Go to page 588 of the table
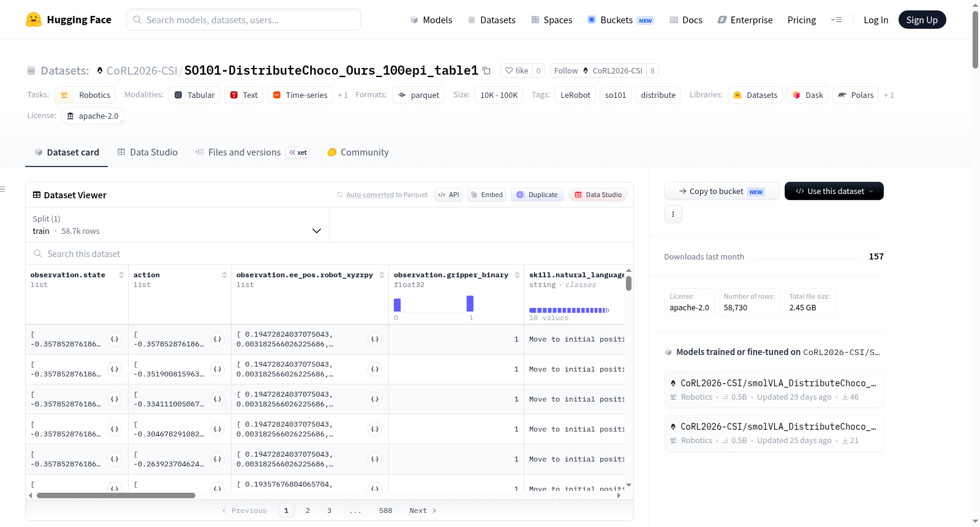 click(x=386, y=510)
